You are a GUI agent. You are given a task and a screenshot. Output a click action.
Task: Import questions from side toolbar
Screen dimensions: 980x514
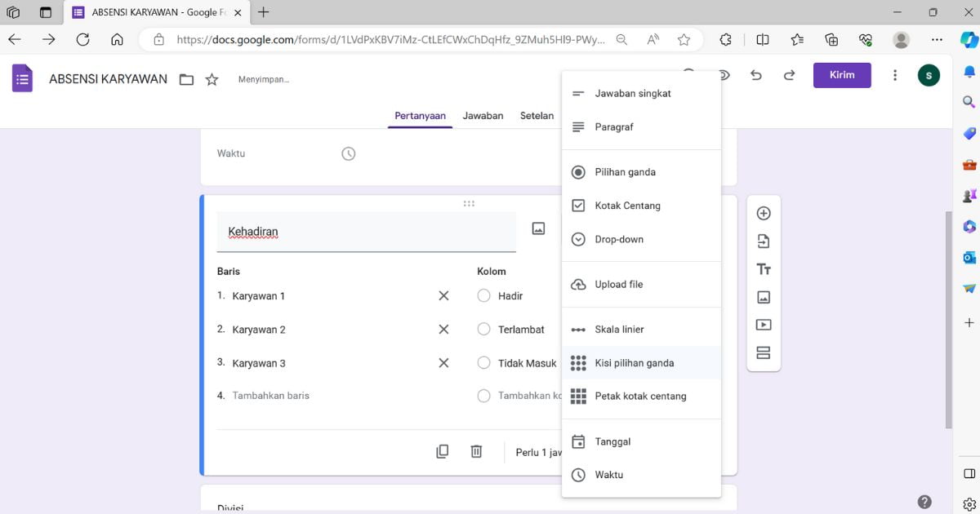tap(764, 241)
